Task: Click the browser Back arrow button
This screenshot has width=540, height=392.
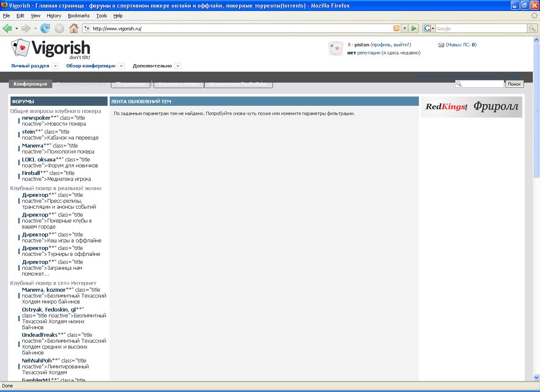Action: (7, 28)
